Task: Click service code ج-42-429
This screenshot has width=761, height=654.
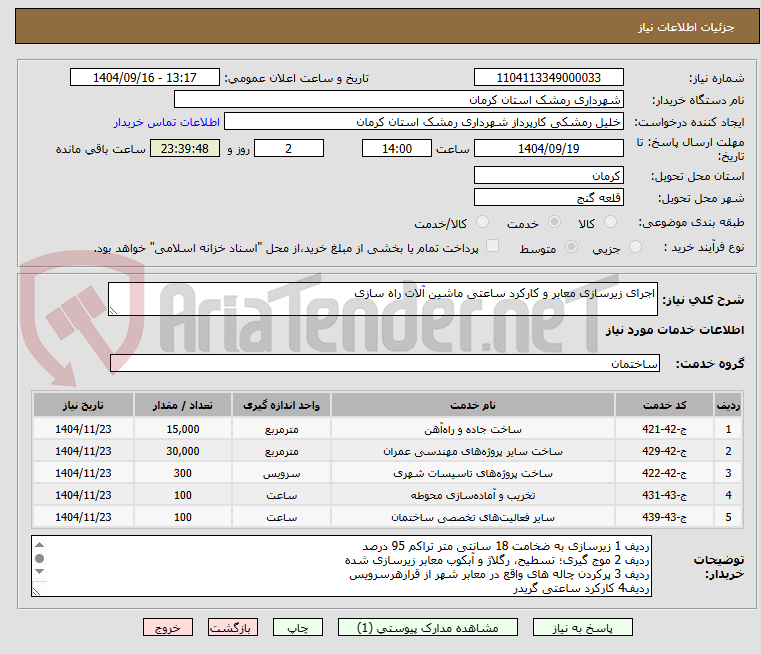Action: click(664, 451)
